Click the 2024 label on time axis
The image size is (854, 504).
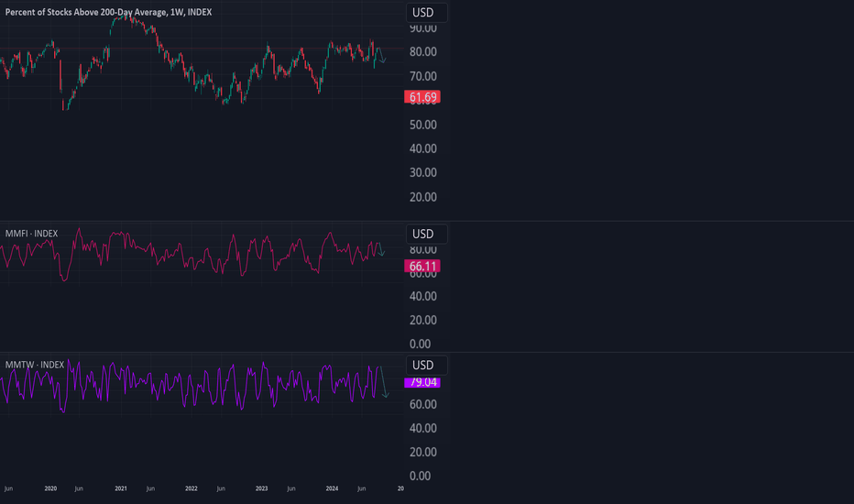click(332, 488)
